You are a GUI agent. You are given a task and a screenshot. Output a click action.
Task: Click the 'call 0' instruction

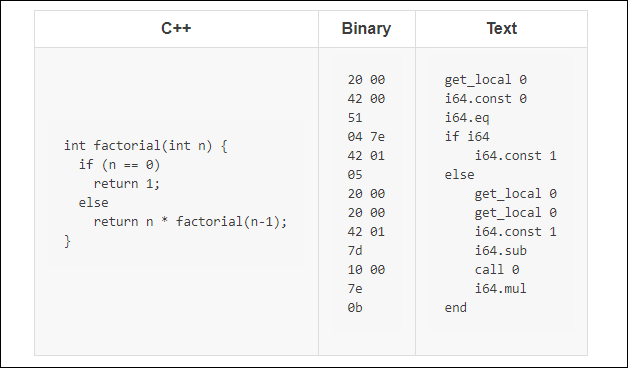click(x=497, y=270)
